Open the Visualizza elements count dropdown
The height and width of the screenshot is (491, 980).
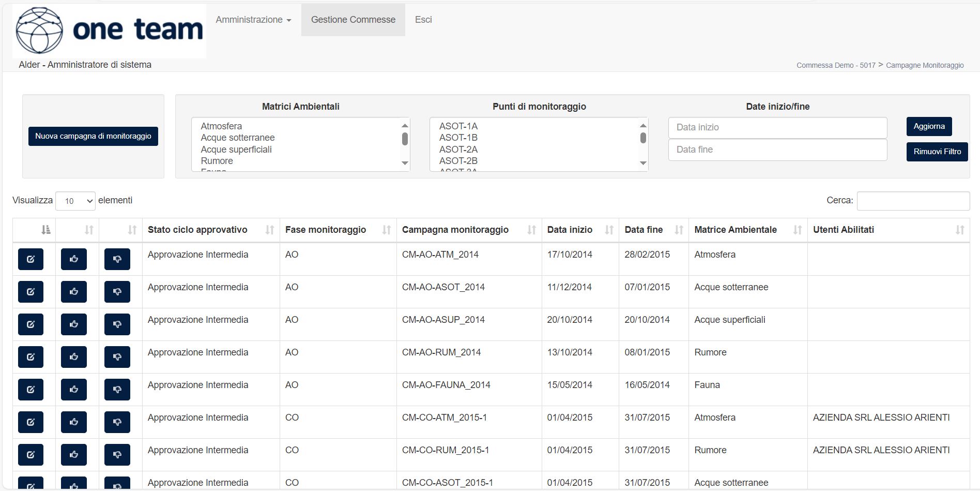tap(75, 201)
